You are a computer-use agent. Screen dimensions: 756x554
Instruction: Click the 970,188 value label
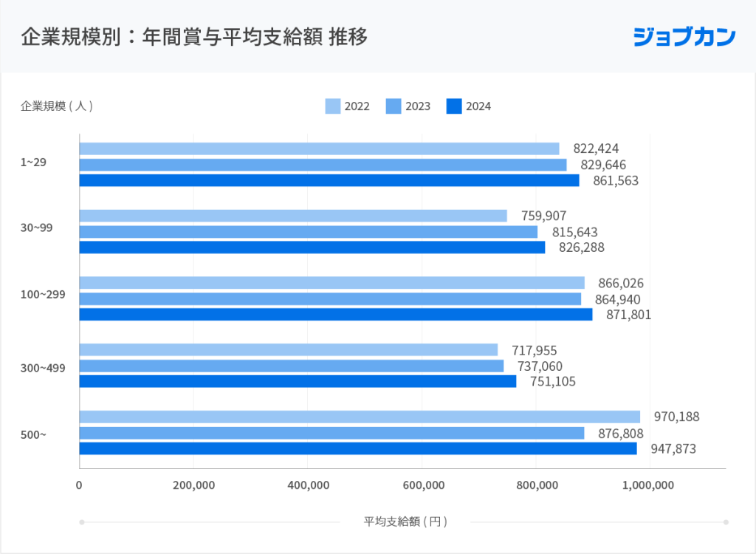tap(676, 417)
